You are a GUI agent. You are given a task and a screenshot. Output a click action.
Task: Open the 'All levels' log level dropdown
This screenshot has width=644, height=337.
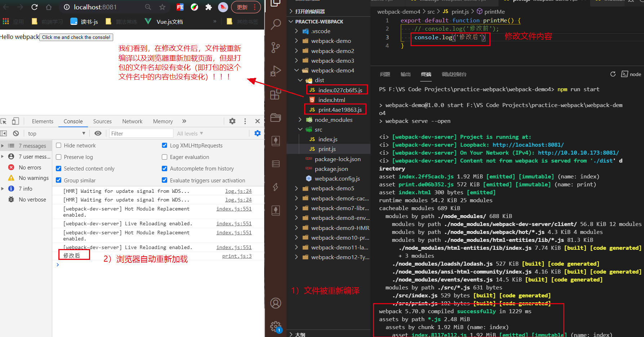pyautogui.click(x=190, y=133)
